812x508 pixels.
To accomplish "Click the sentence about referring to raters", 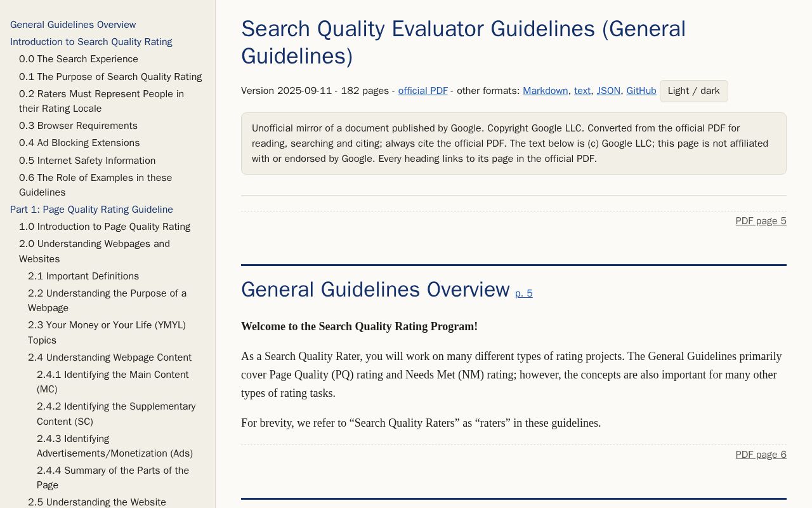I will 421,423.
